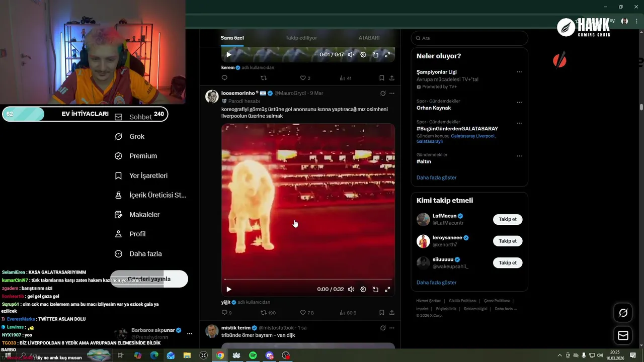The height and width of the screenshot is (362, 644).
Task: Click the Ara search field
Action: (469, 38)
